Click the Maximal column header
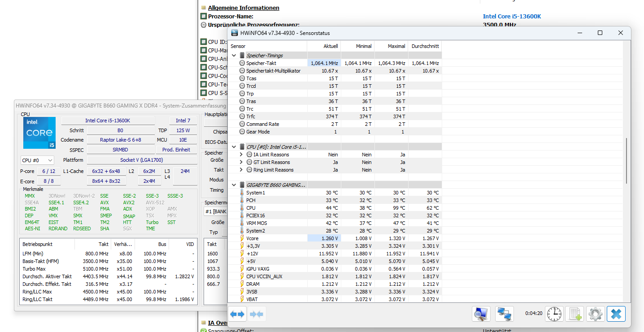 [391, 46]
